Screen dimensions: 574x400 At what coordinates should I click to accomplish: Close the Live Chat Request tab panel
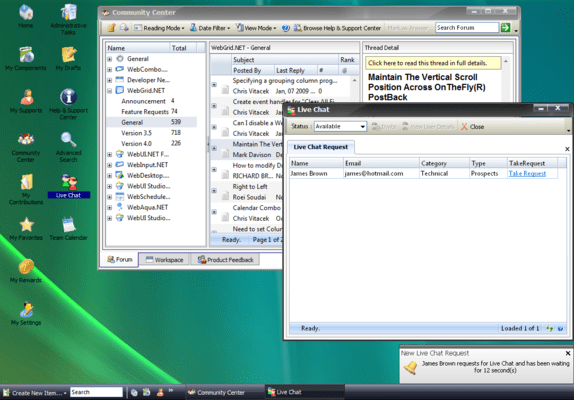[x=567, y=149]
